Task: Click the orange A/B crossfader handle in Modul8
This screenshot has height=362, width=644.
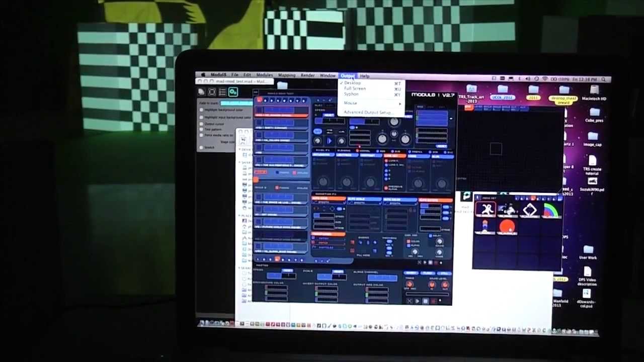Action: [256, 179]
